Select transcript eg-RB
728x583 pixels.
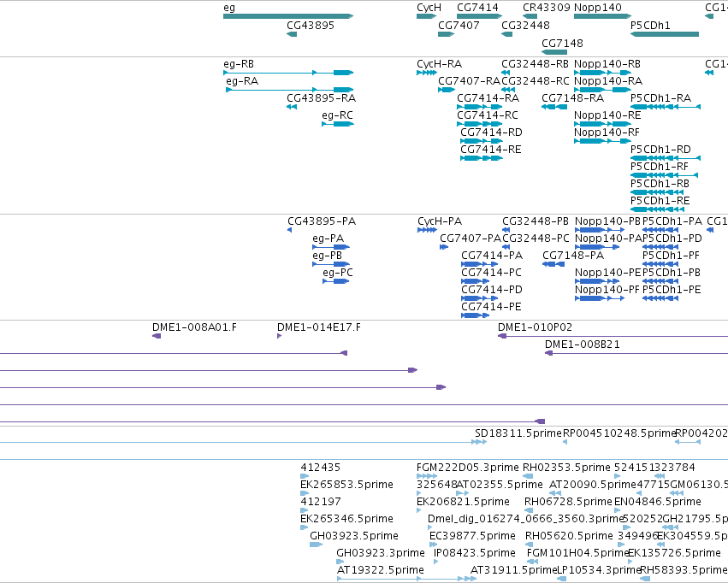(x=239, y=64)
